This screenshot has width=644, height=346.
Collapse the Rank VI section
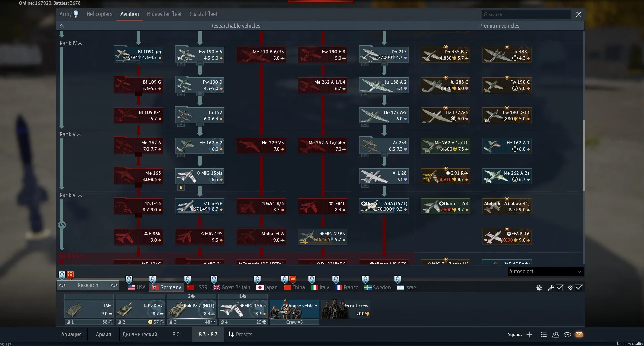tap(71, 195)
